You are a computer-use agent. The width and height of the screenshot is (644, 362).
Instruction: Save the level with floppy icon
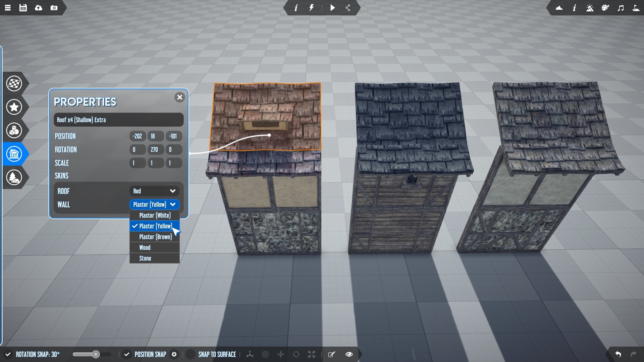23,8
